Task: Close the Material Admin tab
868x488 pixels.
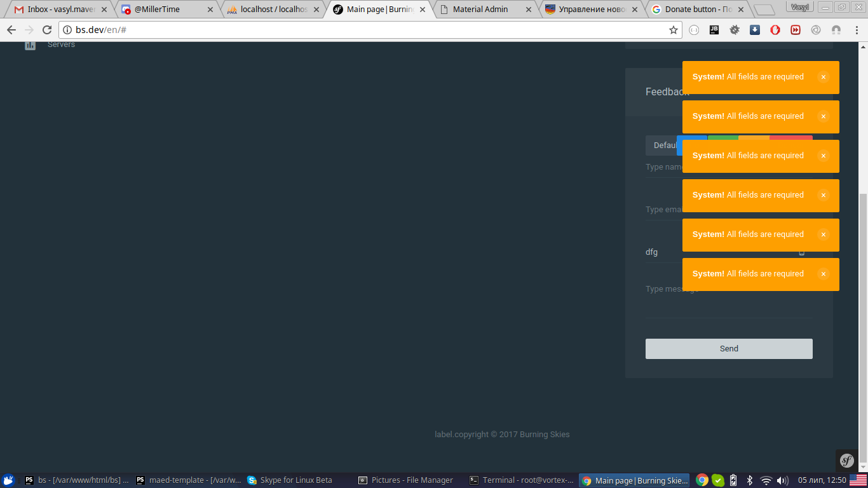Action: point(529,10)
